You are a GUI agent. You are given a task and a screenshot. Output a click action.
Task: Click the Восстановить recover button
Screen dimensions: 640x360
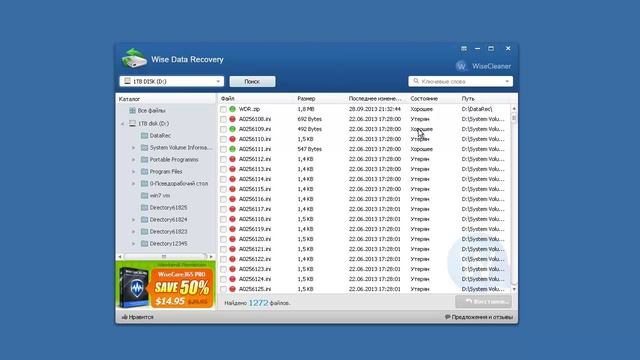click(483, 302)
